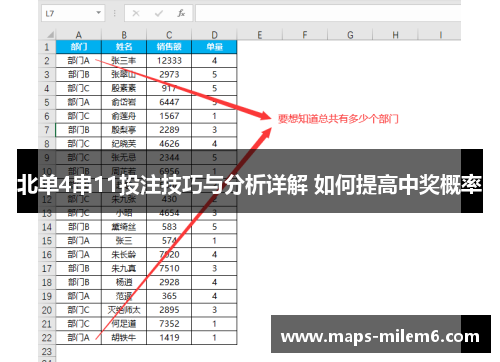Click the Name Box showing L7
Screen dimensions: 500x362
73,13
